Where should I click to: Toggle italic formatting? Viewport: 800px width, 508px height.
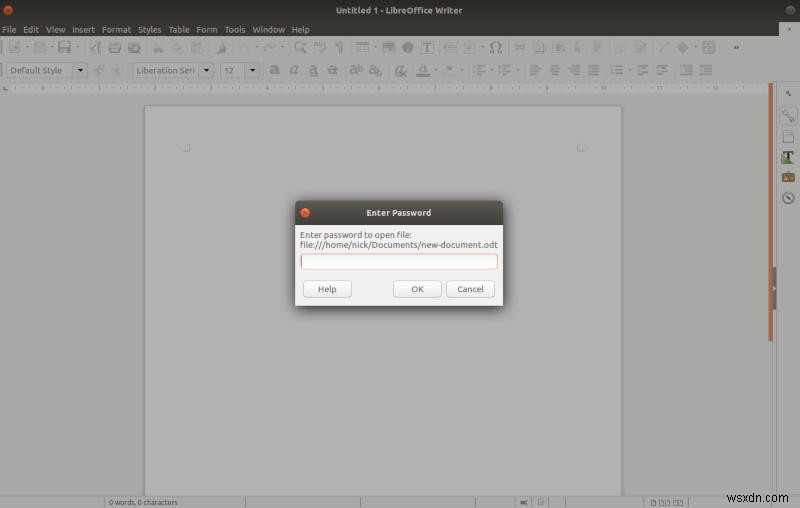[294, 70]
